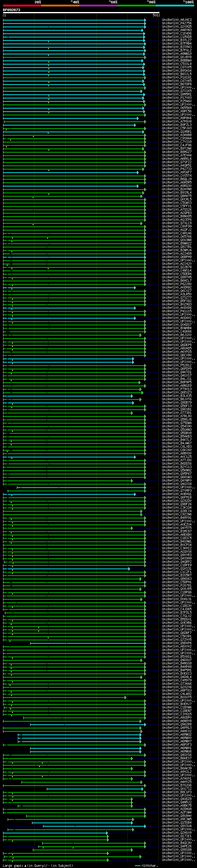The width and height of the screenshot is (197, 868).
Task: Click the UniRef100_Q95P67 label
Action: point(177,474)
